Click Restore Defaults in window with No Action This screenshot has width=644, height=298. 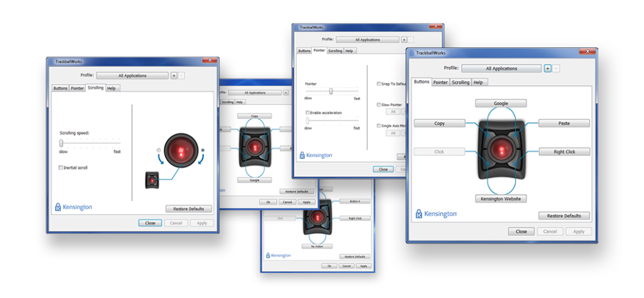click(x=355, y=256)
